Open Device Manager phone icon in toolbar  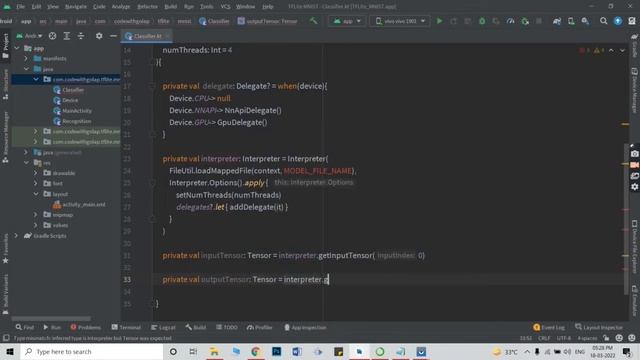pyautogui.click(x=571, y=21)
